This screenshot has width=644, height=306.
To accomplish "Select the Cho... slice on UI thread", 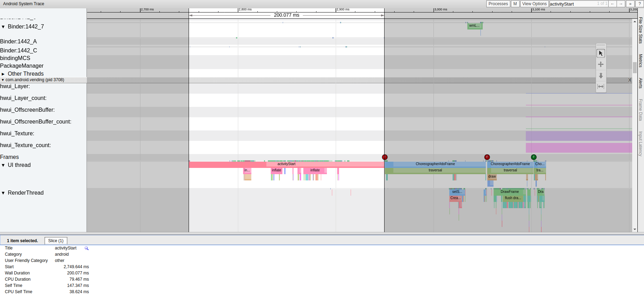I will tap(540, 164).
